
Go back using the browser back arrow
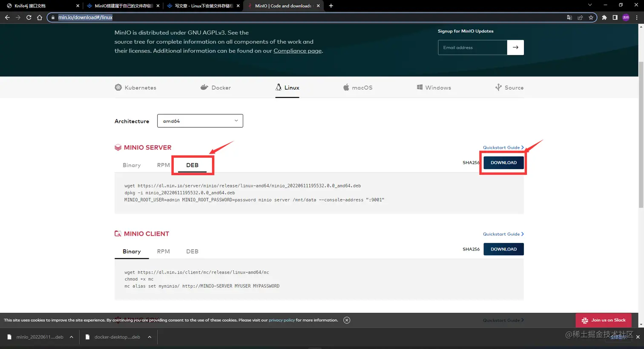[x=7, y=17]
